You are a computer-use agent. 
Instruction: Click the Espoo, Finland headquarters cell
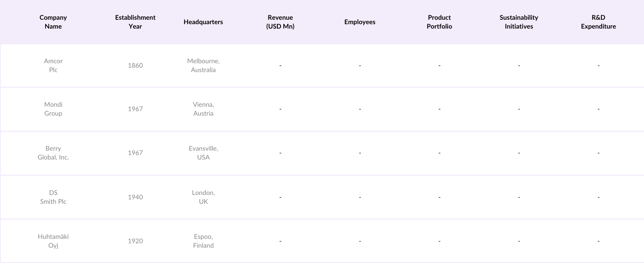click(203, 241)
